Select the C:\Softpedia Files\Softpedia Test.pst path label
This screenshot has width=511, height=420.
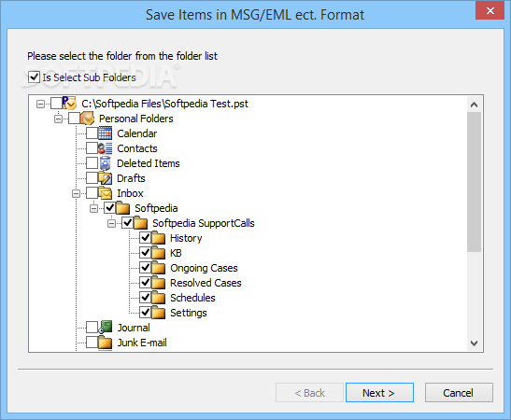click(x=165, y=104)
